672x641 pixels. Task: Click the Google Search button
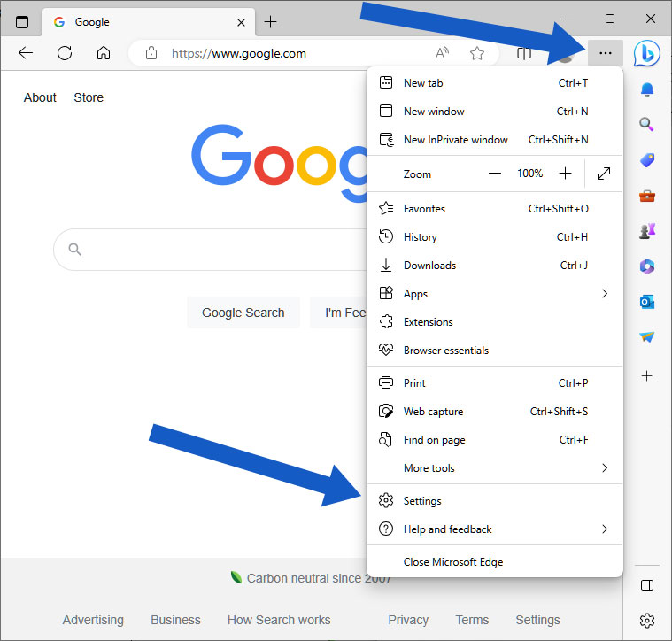pos(243,313)
